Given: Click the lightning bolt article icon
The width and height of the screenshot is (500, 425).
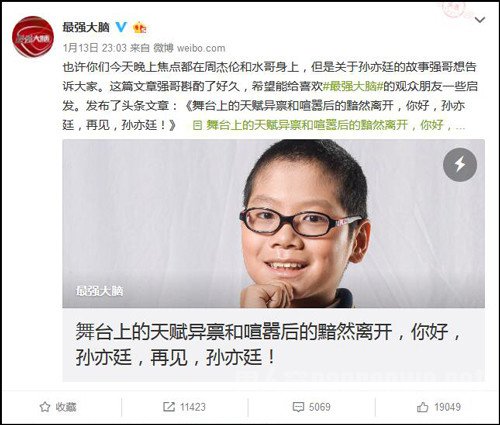Looking at the screenshot, I should (460, 165).
